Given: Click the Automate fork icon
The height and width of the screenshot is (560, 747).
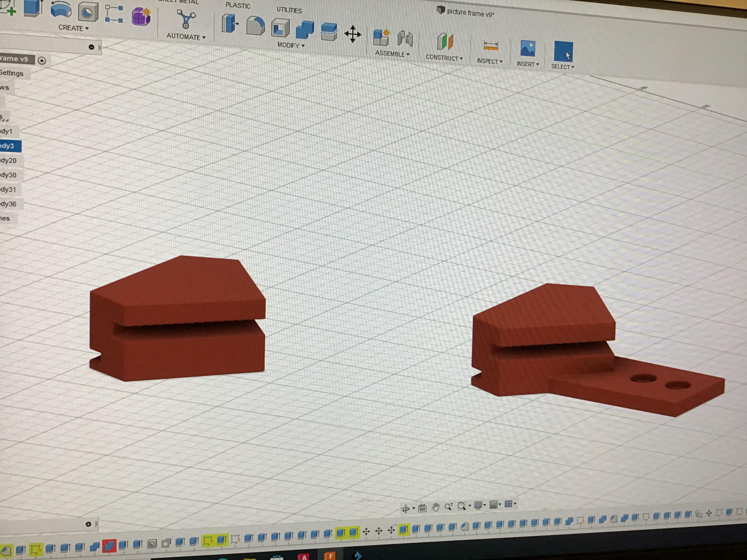Looking at the screenshot, I should 186,19.
